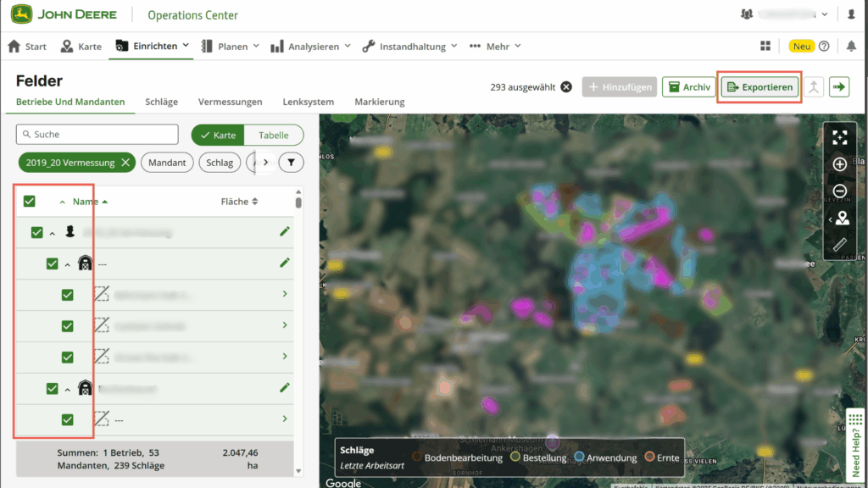Open the Vermessungen tab
The height and width of the screenshot is (488, 868).
230,102
